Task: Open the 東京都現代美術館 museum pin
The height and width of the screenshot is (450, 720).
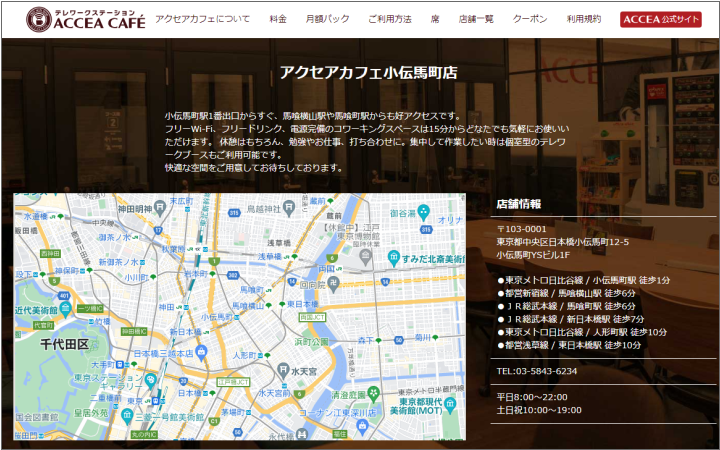Action: pos(450,405)
